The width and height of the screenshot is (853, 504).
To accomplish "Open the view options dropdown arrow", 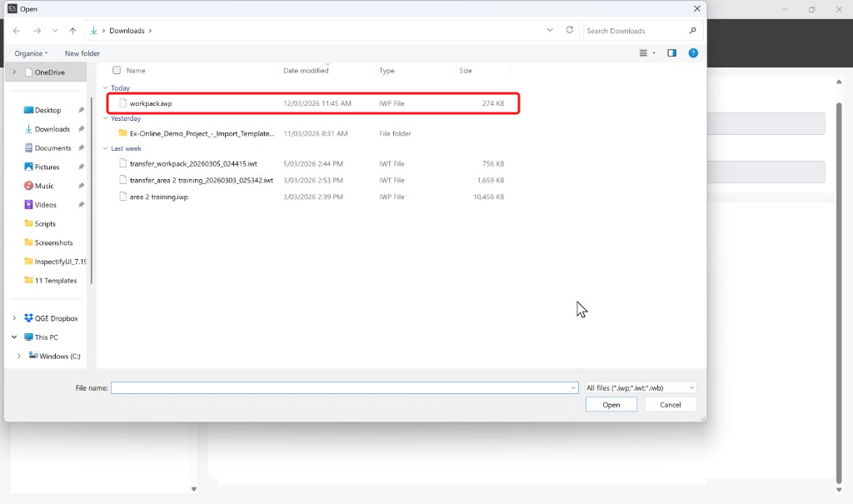I will (654, 52).
